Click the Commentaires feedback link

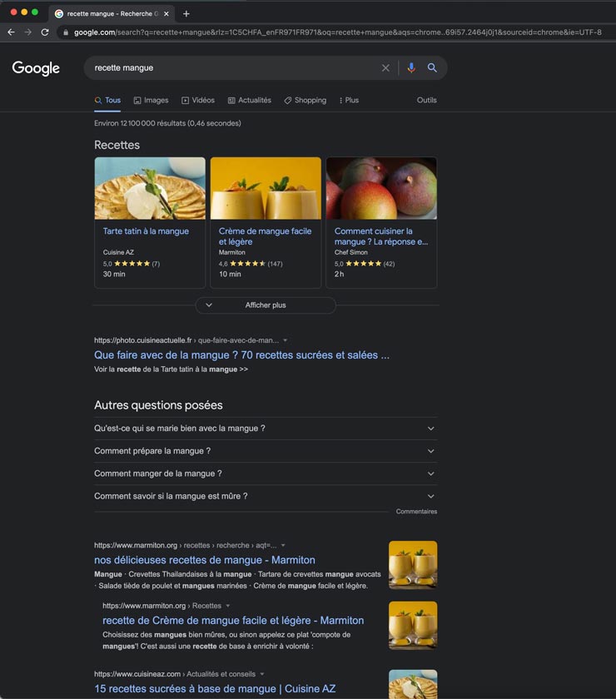point(416,512)
